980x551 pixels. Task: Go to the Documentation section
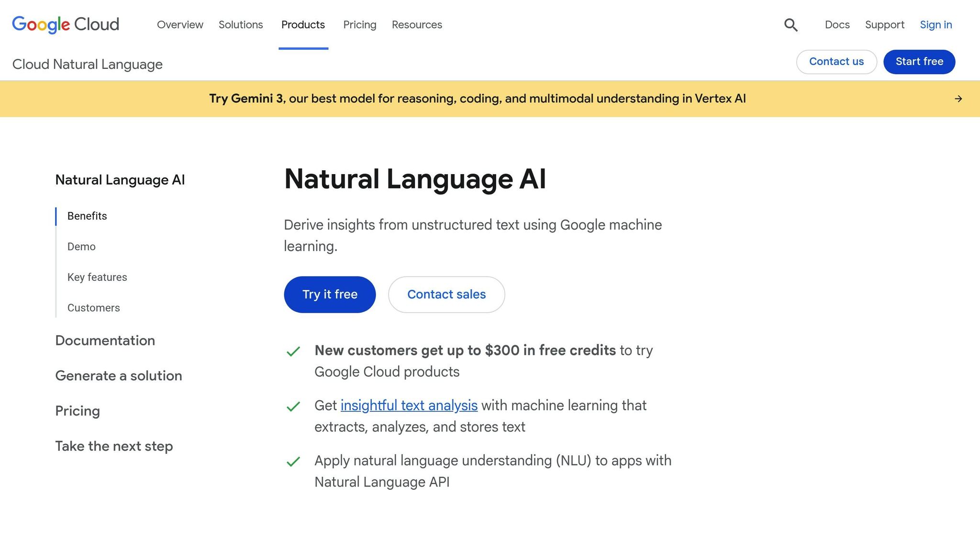(x=105, y=340)
